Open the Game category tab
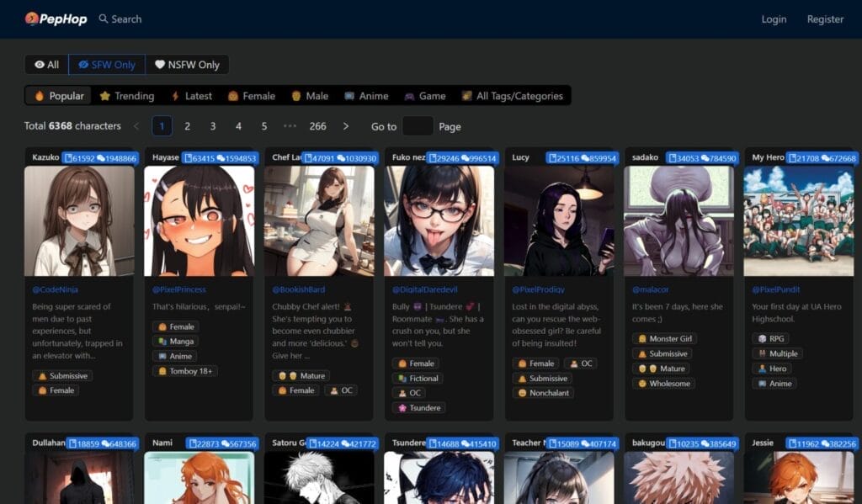This screenshot has height=504, width=862. (x=425, y=96)
